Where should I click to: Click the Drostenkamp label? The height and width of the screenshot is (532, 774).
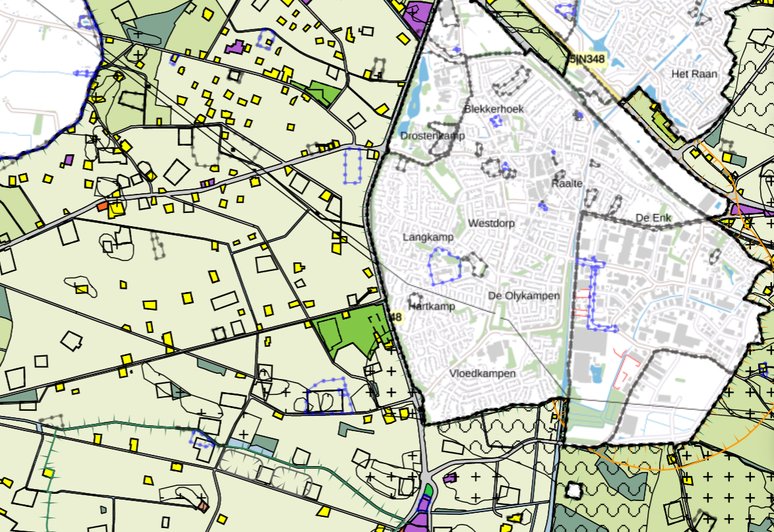coord(432,136)
